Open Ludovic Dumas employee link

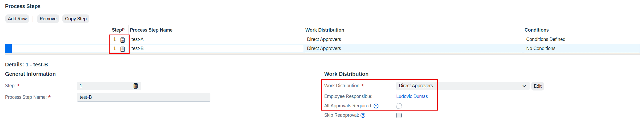coord(412,96)
